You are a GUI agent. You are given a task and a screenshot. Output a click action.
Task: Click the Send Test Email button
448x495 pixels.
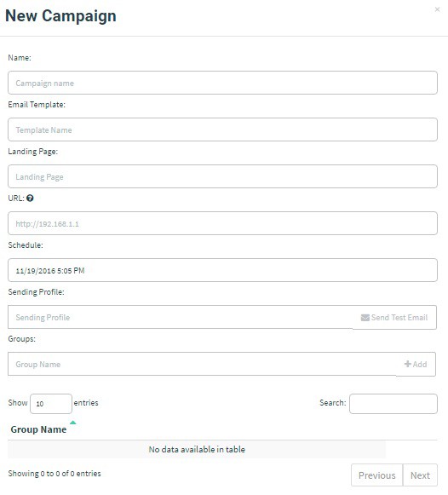pyautogui.click(x=394, y=317)
